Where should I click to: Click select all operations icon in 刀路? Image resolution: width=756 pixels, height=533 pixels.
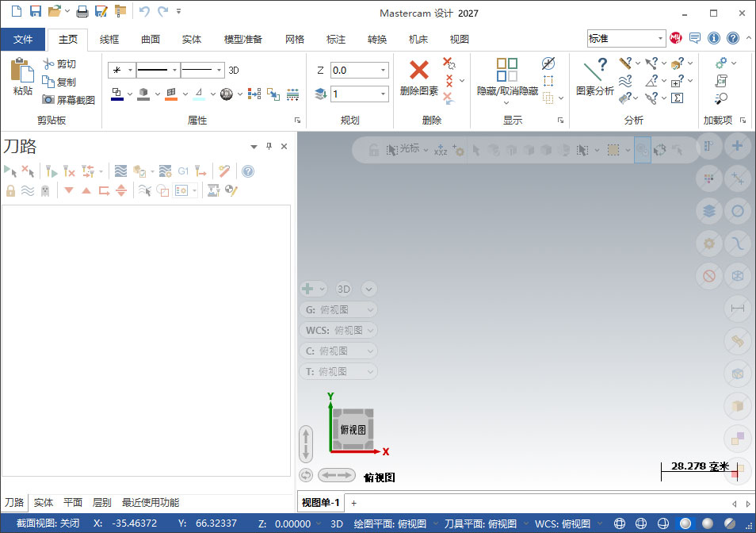[x=10, y=171]
